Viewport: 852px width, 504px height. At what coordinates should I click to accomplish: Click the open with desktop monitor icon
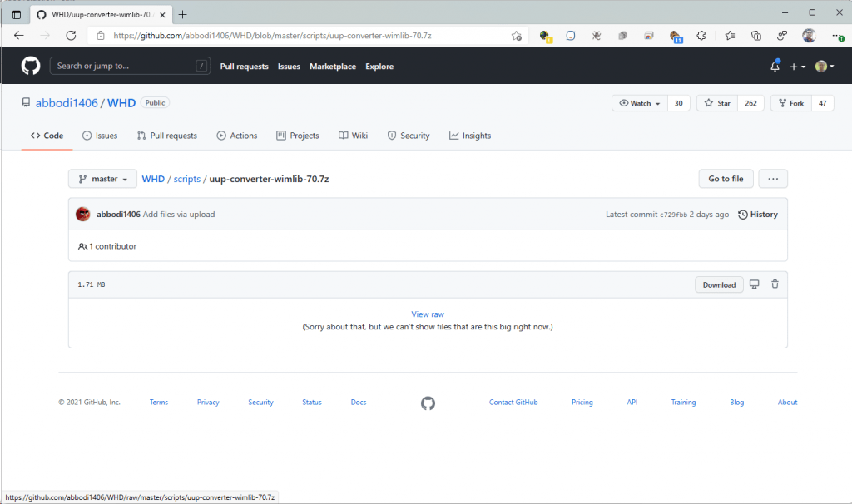[x=755, y=284]
